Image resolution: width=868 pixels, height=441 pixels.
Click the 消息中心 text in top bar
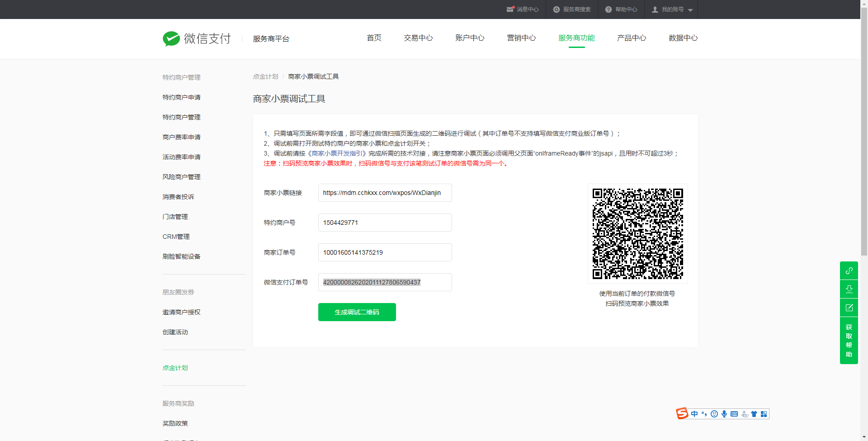tap(528, 9)
